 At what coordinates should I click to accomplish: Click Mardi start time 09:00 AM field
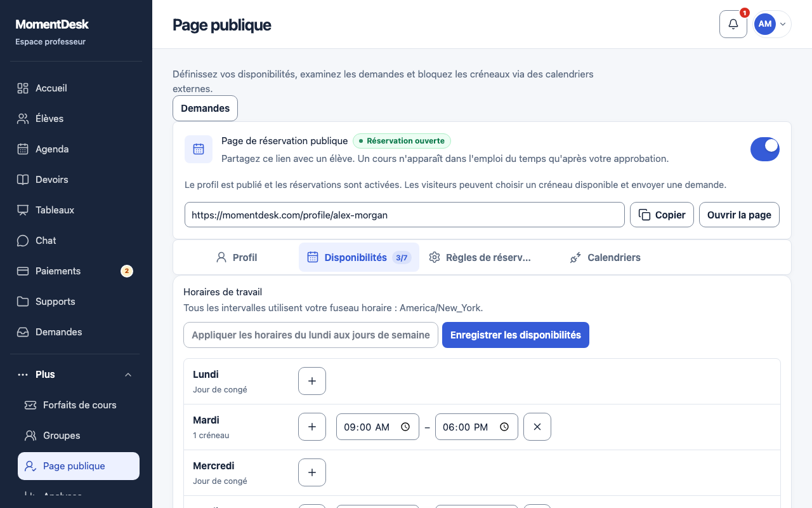(377, 427)
